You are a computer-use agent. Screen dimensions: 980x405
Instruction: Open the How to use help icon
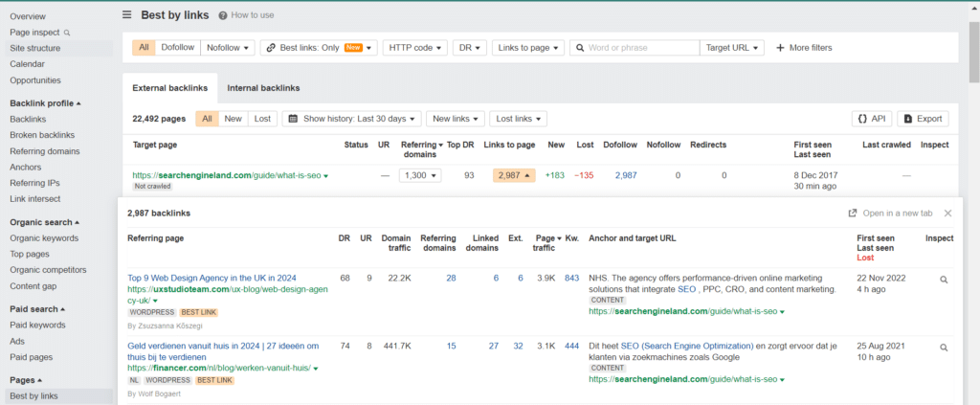tap(222, 15)
